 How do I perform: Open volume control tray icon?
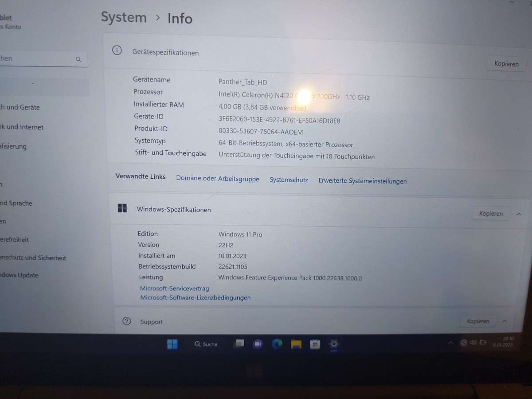(473, 342)
